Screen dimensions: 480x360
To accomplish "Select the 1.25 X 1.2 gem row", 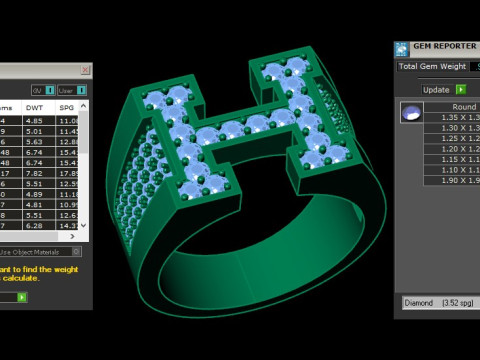I will (x=452, y=138).
